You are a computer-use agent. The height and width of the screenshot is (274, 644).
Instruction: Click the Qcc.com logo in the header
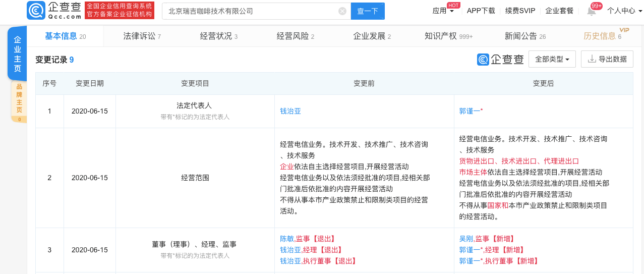pyautogui.click(x=54, y=11)
